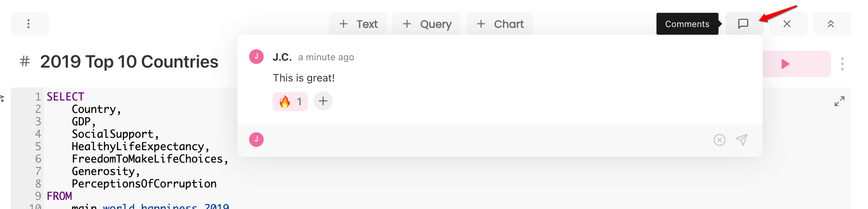Click J.C. avatar on the comment

(256, 57)
